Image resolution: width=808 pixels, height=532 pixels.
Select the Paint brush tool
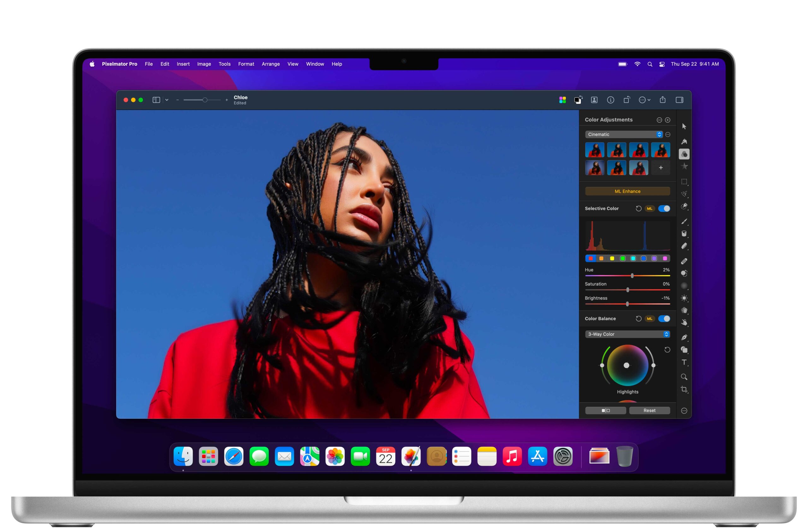pyautogui.click(x=684, y=221)
